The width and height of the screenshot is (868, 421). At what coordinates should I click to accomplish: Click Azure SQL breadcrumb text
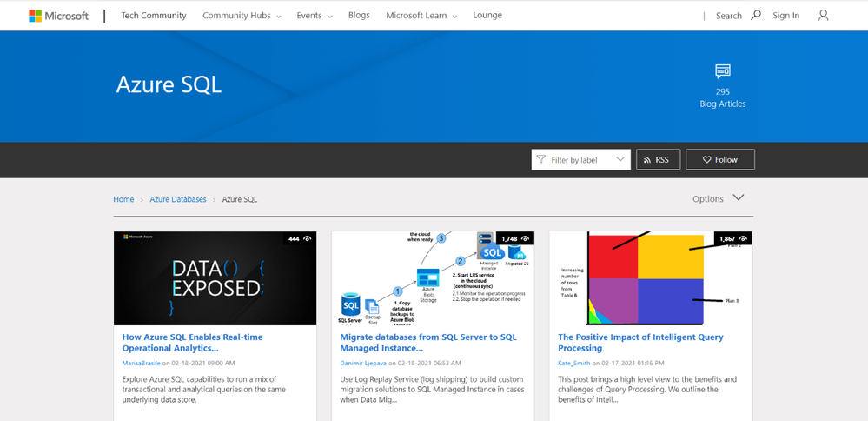240,199
